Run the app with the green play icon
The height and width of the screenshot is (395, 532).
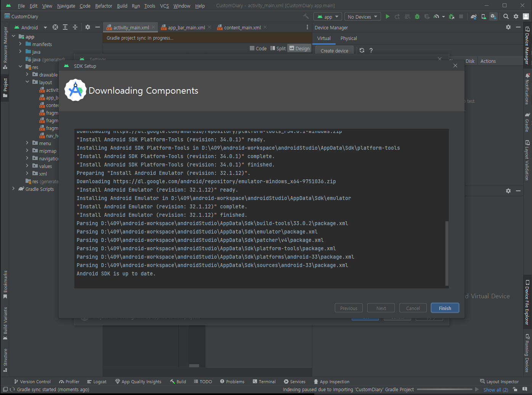coord(387,16)
